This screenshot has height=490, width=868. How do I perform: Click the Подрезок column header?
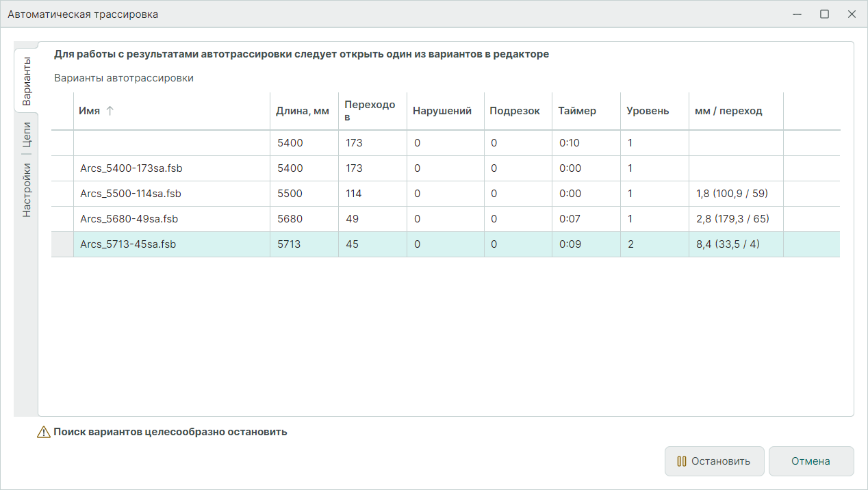point(514,111)
